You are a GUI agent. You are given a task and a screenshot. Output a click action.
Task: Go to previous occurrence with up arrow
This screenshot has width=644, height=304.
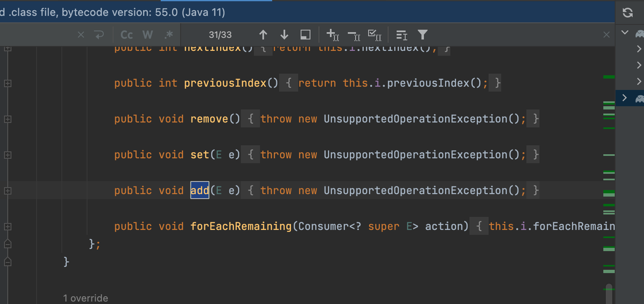(263, 35)
